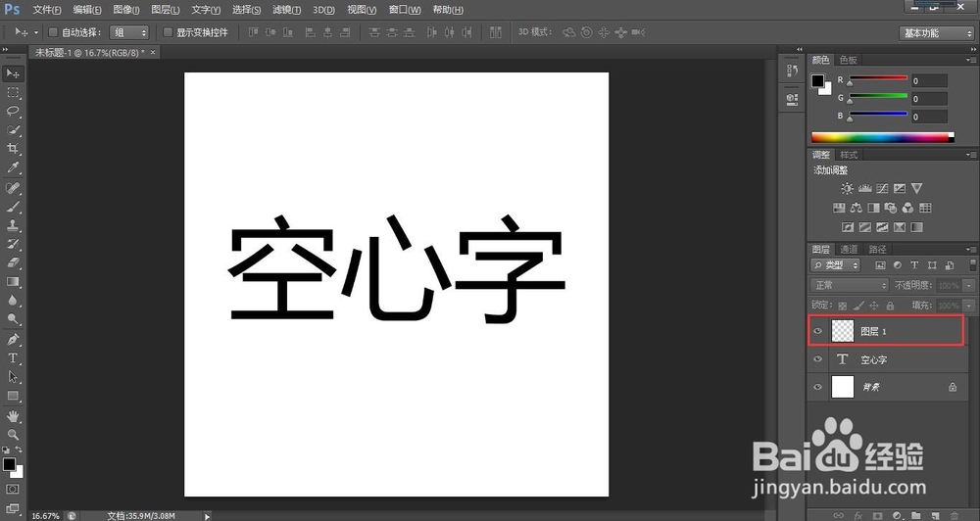
Task: Switch to the 通道 tab
Action: click(x=849, y=250)
